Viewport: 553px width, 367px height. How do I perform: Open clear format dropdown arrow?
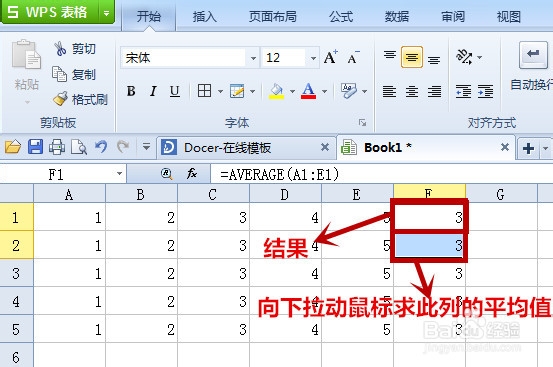(x=365, y=91)
